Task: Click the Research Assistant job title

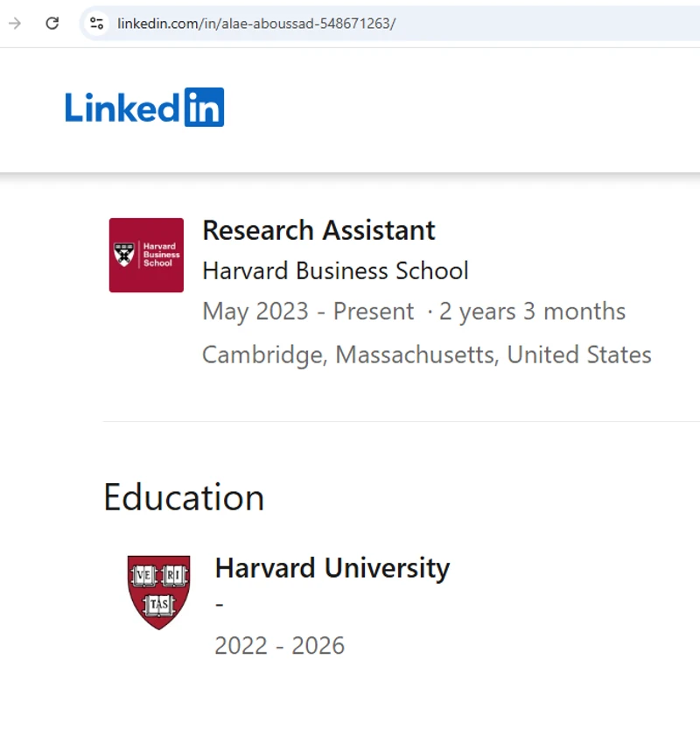Action: click(x=318, y=230)
